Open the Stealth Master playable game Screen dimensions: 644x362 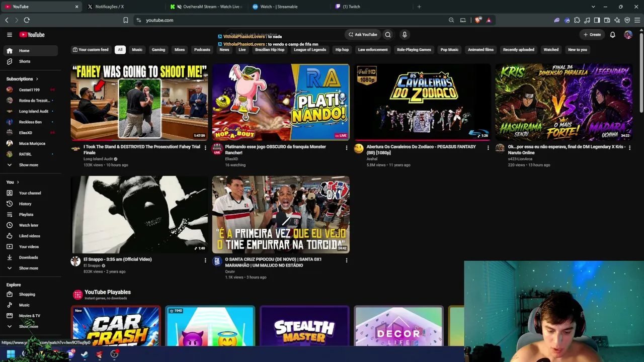pos(304,326)
